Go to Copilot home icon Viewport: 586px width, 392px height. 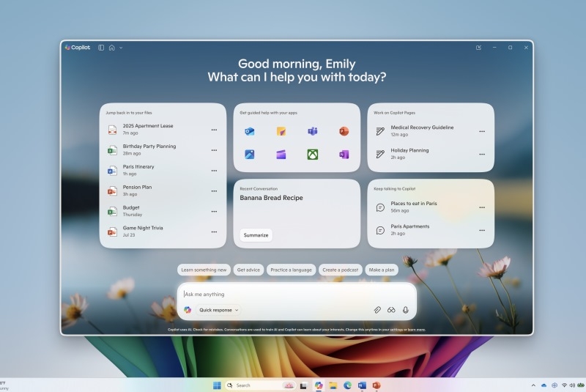112,48
